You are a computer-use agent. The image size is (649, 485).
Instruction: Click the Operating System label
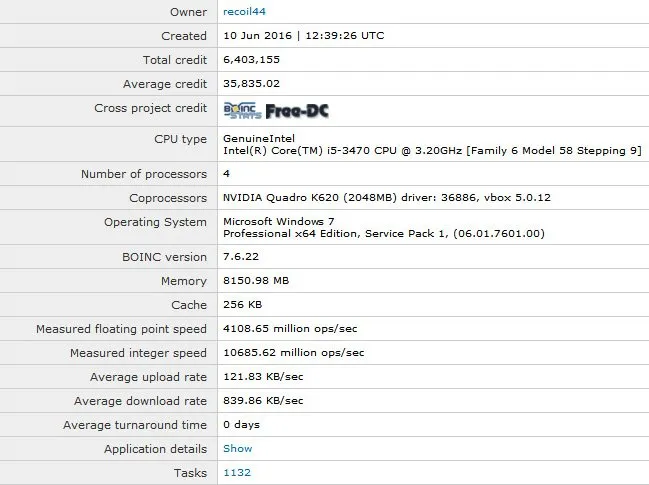click(x=155, y=222)
